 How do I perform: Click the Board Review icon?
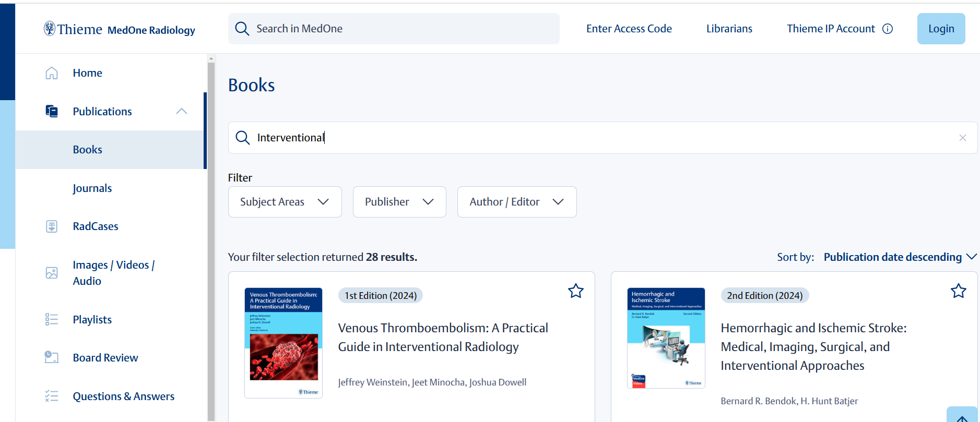[52, 357]
